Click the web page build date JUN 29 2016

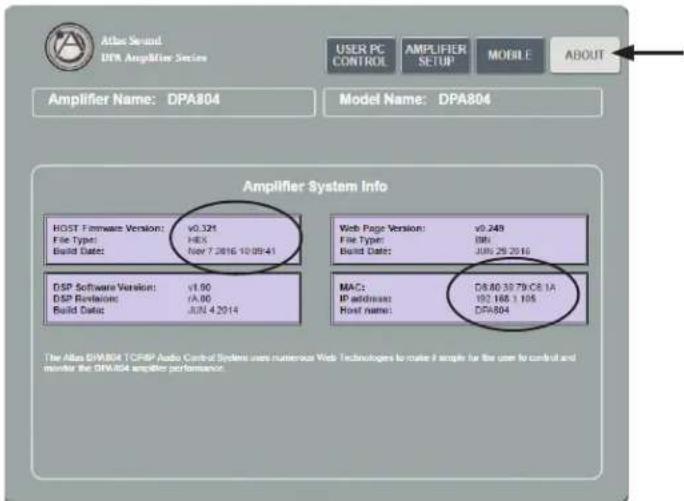pyautogui.click(x=502, y=251)
